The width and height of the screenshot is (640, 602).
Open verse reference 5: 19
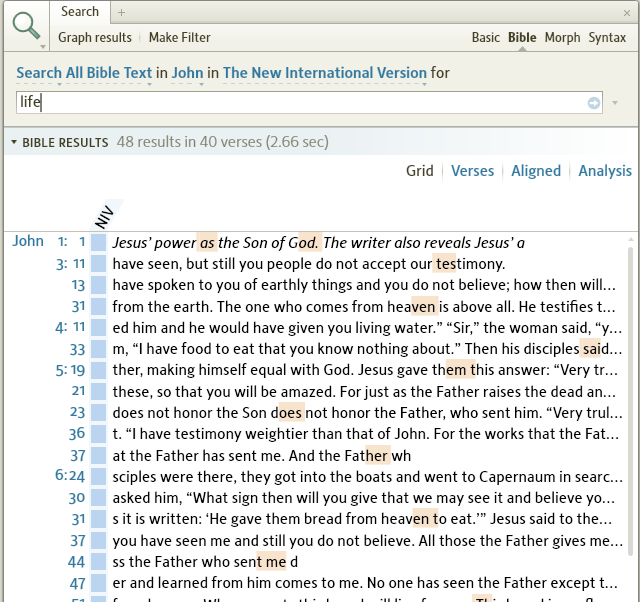pos(70,370)
